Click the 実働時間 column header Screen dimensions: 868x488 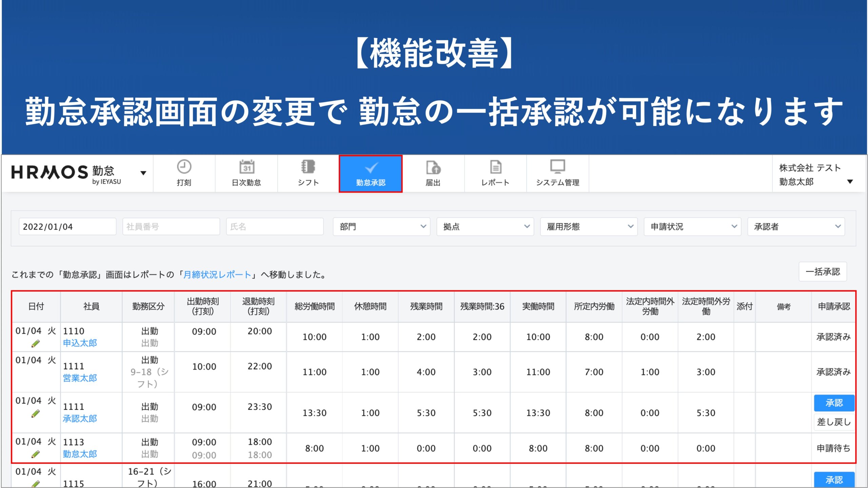point(538,306)
